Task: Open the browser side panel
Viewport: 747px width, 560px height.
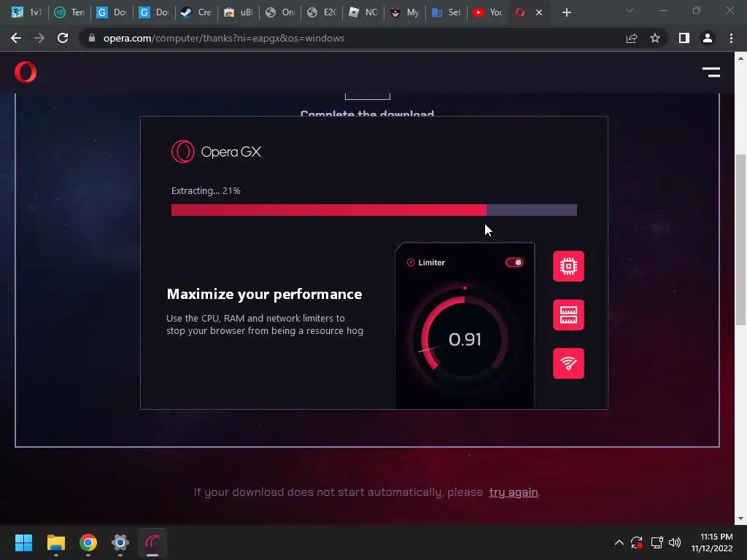Action: click(684, 38)
